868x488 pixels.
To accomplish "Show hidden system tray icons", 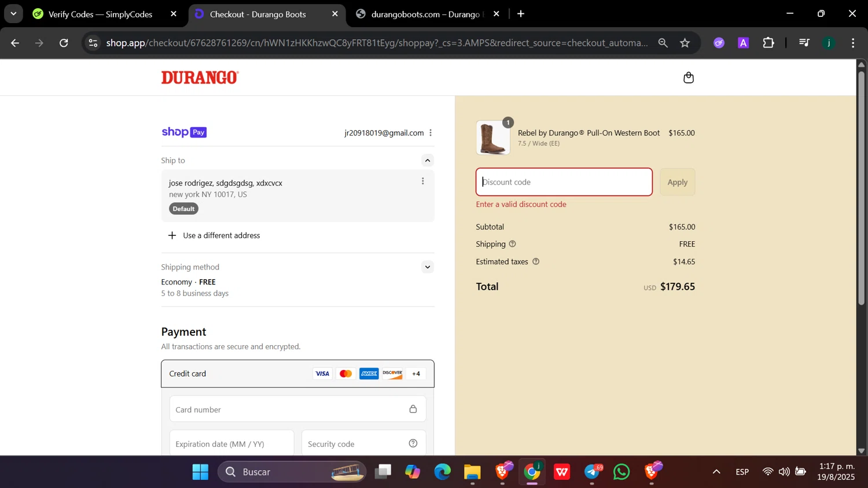I will pyautogui.click(x=716, y=472).
